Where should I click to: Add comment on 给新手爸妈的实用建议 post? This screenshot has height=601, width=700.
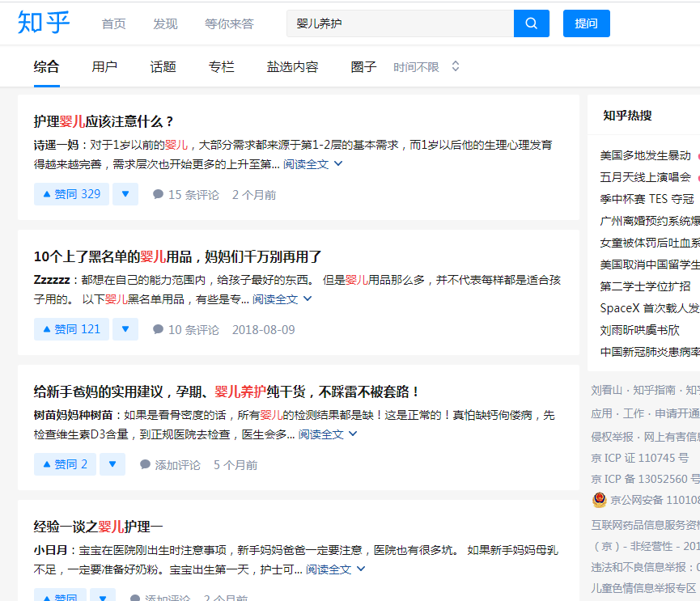[170, 465]
